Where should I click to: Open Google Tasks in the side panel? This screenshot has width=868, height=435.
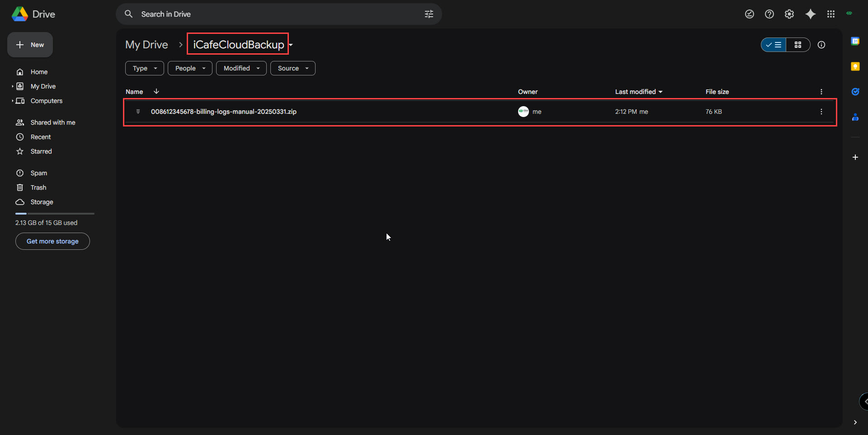(855, 92)
